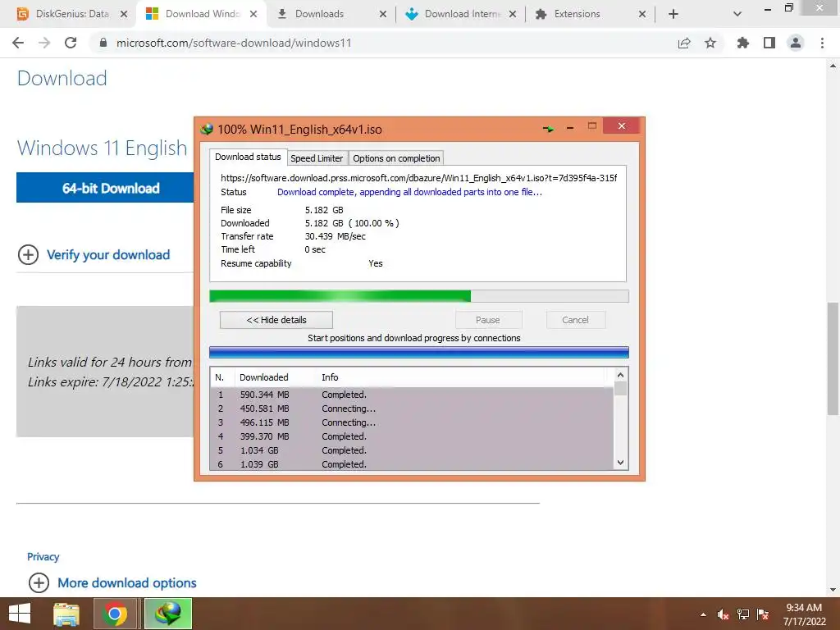This screenshot has width=840, height=630.
Task: Reload the Microsoft page
Action: (71, 43)
